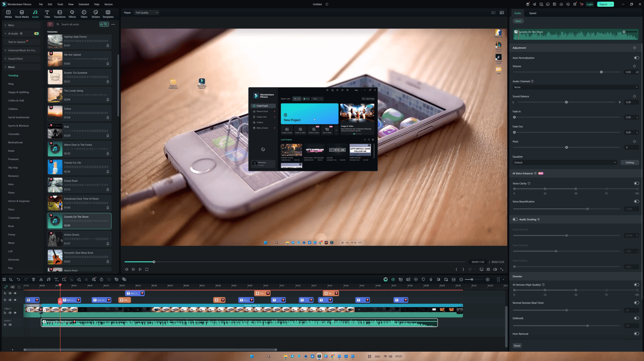Stop the preview playback
The height and width of the screenshot is (361, 644).
tap(147, 269)
